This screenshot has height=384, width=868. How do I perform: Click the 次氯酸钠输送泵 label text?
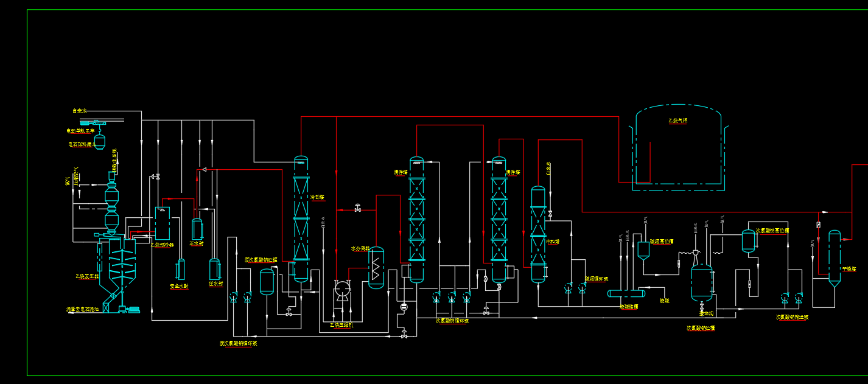793,317
